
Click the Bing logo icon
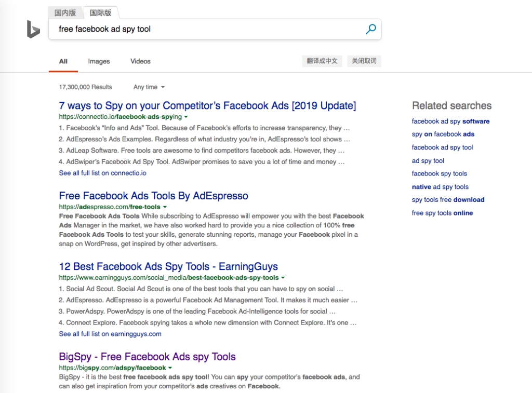coord(33,29)
